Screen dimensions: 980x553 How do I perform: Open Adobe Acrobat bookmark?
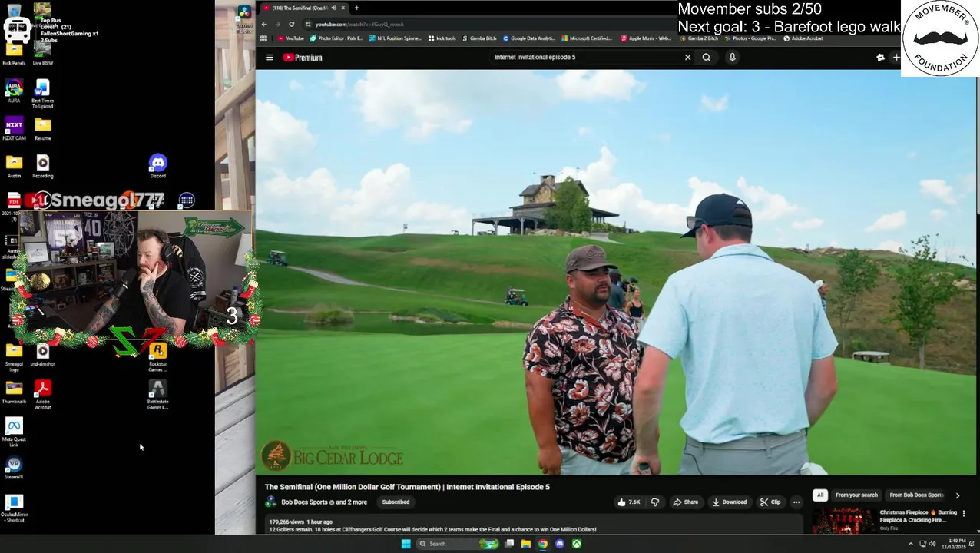[803, 38]
